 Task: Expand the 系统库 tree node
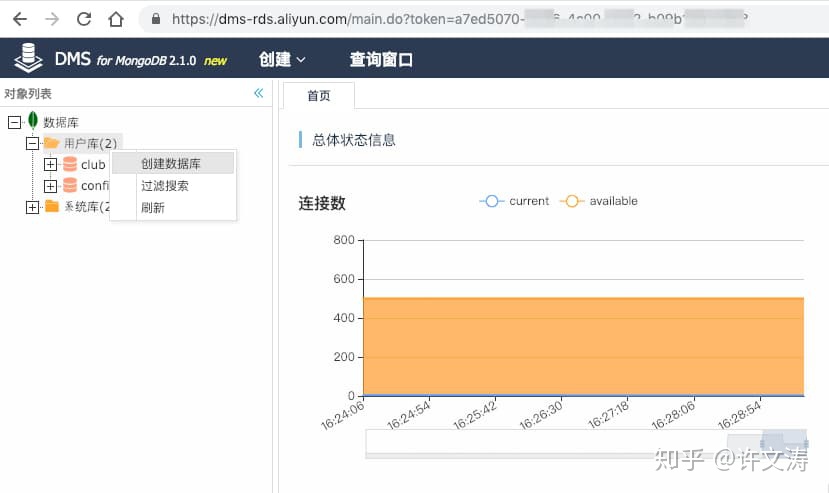pyautogui.click(x=32, y=207)
